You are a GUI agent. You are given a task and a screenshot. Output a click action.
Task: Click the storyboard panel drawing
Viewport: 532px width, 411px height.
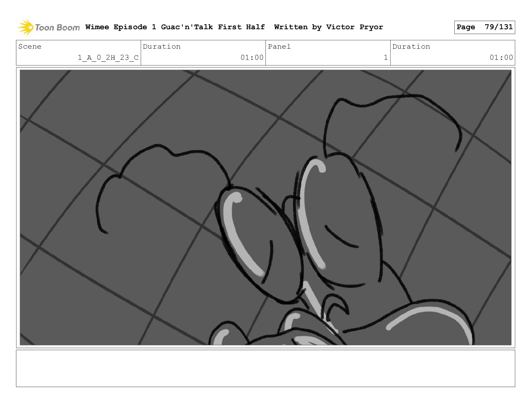tap(265, 207)
